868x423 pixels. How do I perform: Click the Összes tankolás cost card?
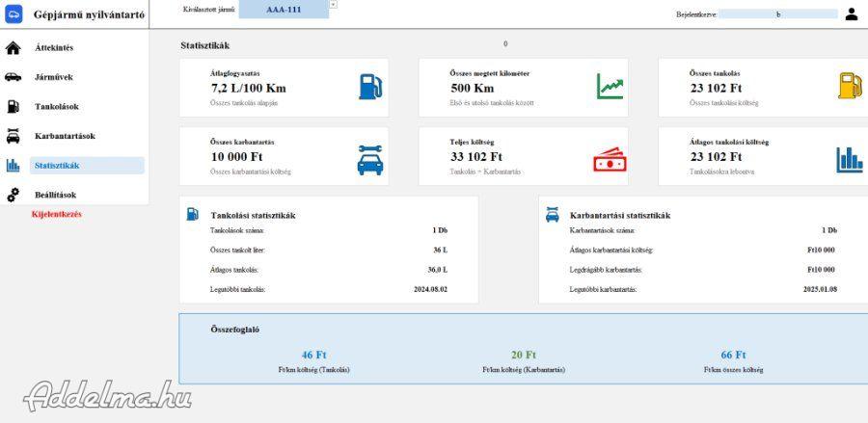click(762, 87)
